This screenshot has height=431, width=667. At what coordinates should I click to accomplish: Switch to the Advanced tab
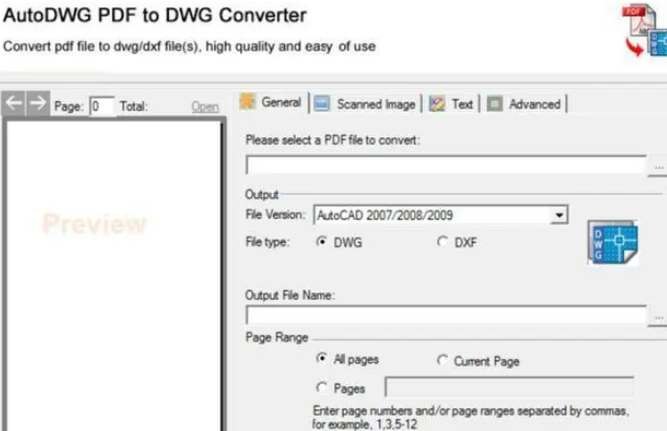526,104
